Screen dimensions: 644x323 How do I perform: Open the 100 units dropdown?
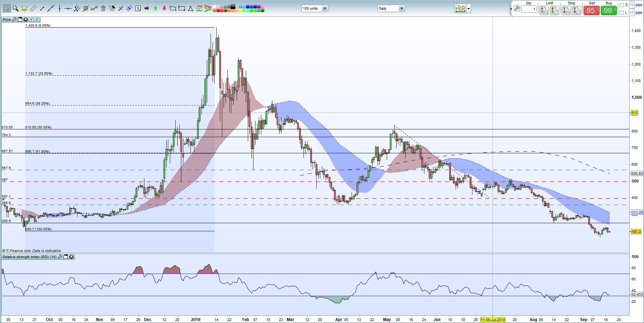pyautogui.click(x=315, y=8)
